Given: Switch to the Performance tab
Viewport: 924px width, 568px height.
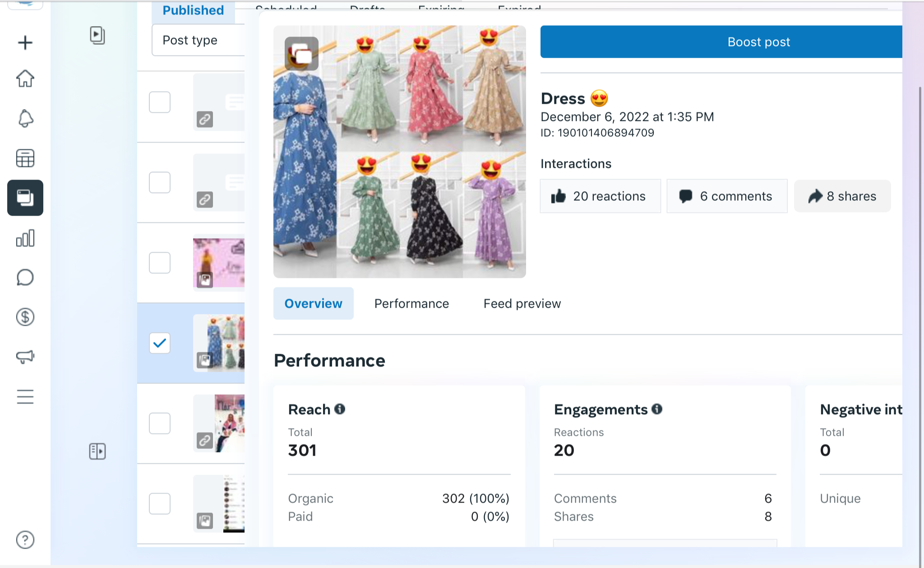Looking at the screenshot, I should pyautogui.click(x=411, y=304).
